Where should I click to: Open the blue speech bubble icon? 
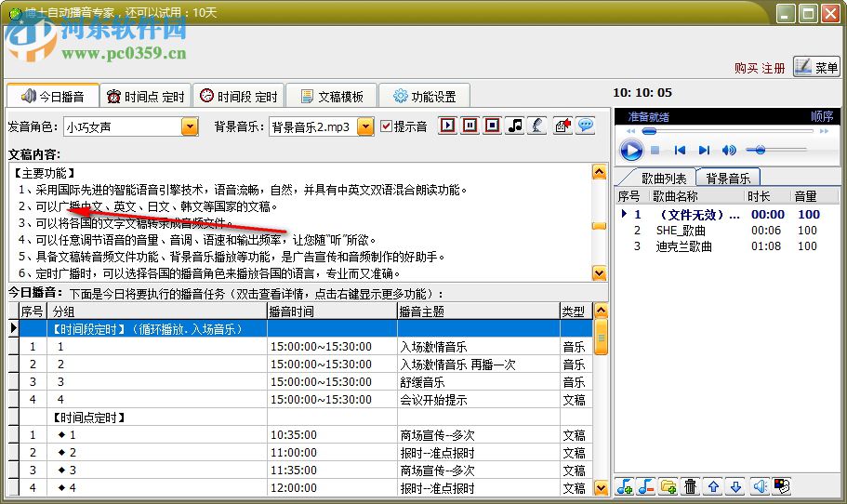click(x=586, y=126)
